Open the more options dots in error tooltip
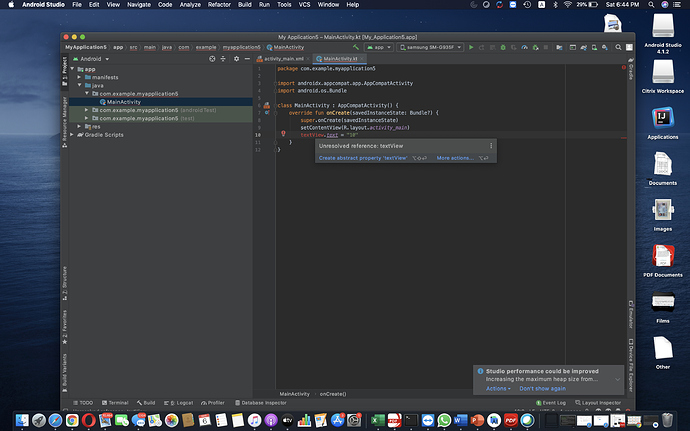Viewport: 690px width, 431px height. point(491,146)
